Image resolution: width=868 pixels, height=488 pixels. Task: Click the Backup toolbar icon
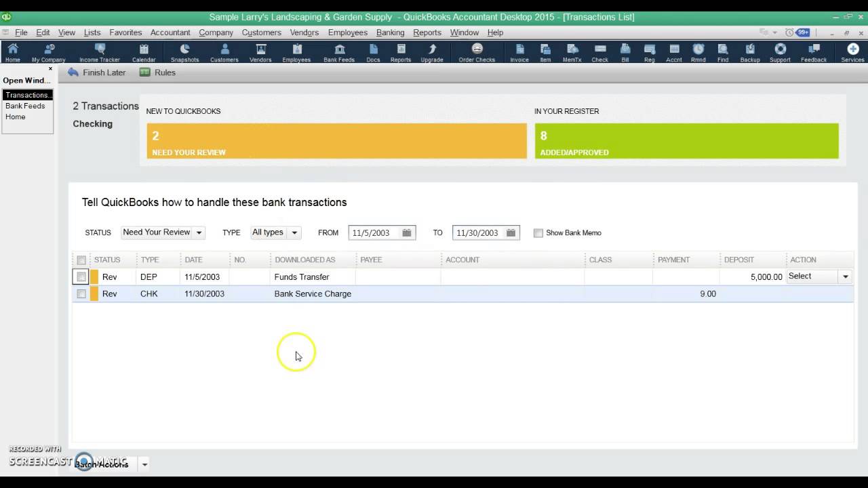(x=750, y=53)
